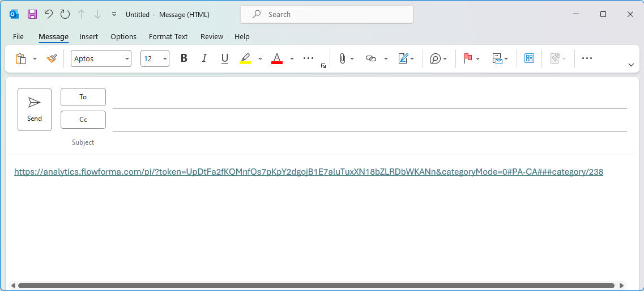
Task: Expand the Paste options arrow
Action: coord(35,59)
